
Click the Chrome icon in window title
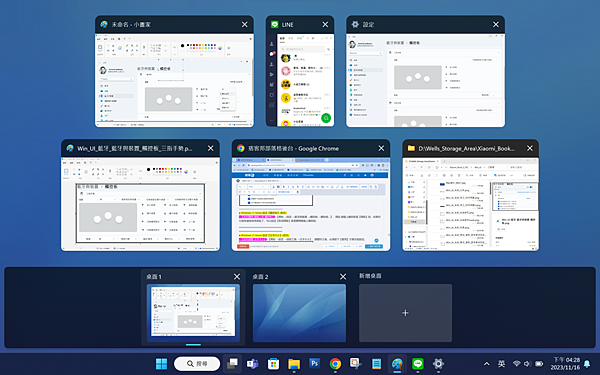click(241, 148)
